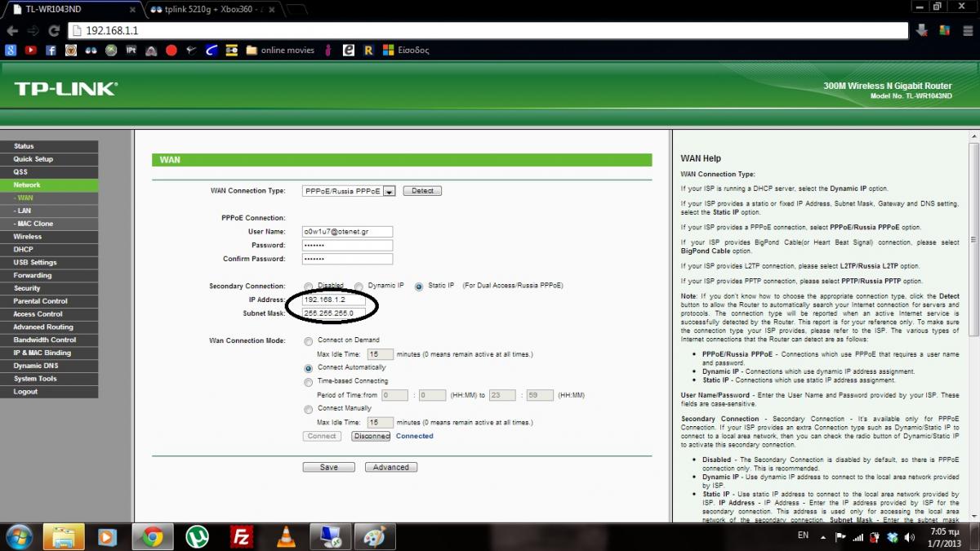Click the Password input field
This screenshot has height=551, width=980.
pyautogui.click(x=347, y=245)
